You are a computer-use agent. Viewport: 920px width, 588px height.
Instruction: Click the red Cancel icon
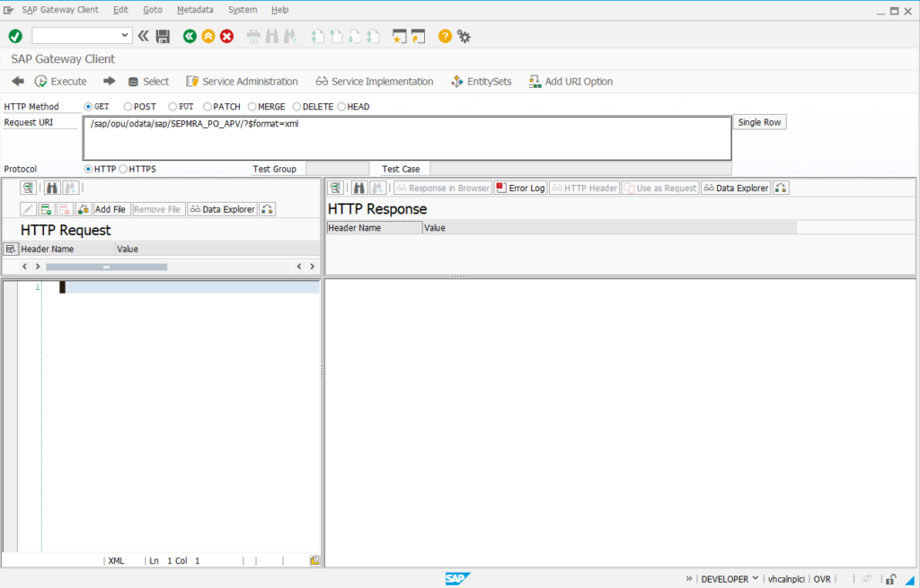coord(227,36)
